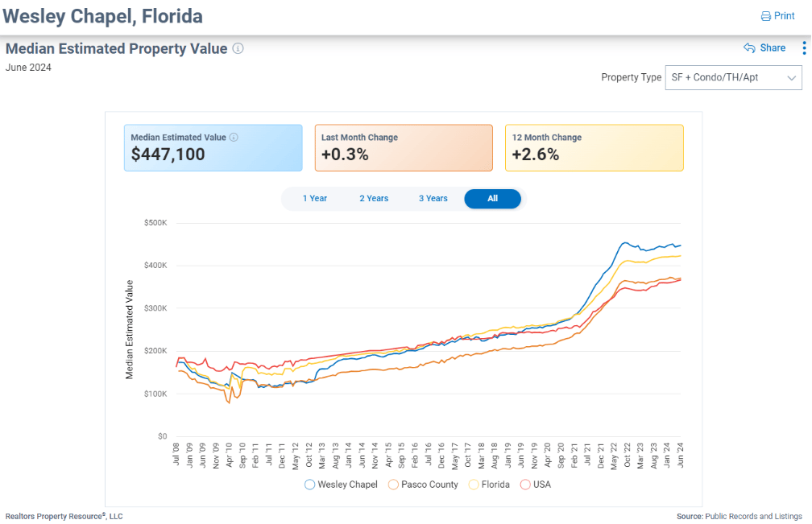Open the three-dot more options menu

click(x=803, y=48)
